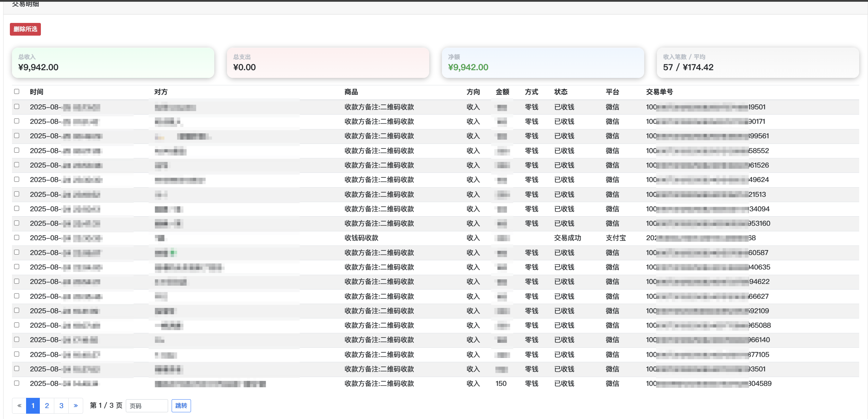Click order number ending 953160
868x419 pixels.
click(x=708, y=224)
